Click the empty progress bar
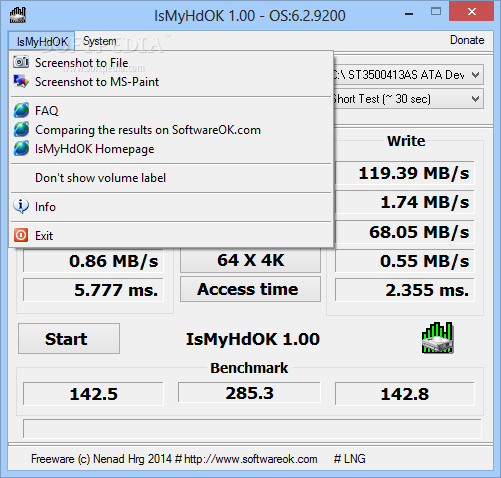The height and width of the screenshot is (478, 501). click(x=252, y=428)
